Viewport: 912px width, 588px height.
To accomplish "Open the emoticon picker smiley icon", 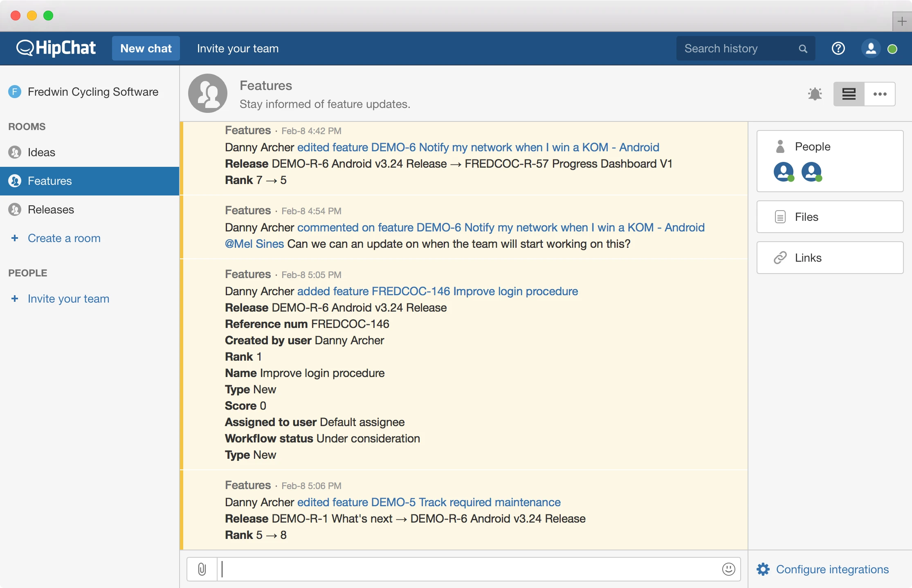I will [728, 569].
